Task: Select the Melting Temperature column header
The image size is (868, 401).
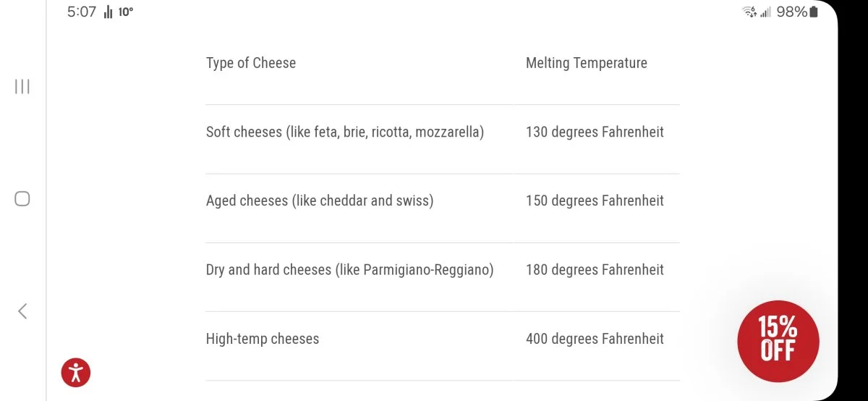Action: (x=587, y=63)
